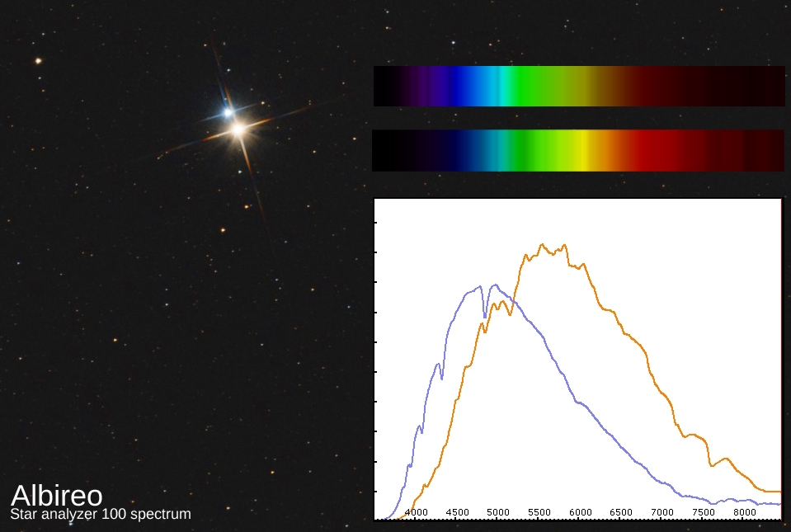Screen dimensions: 791x532
Task: Click the 5000 axis label
Action: (498, 512)
